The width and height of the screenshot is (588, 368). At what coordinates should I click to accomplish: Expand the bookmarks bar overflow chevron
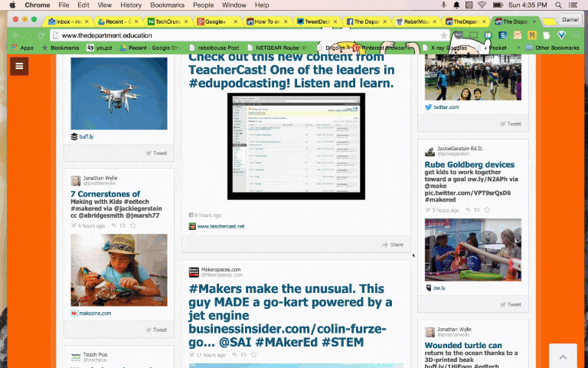coord(518,48)
